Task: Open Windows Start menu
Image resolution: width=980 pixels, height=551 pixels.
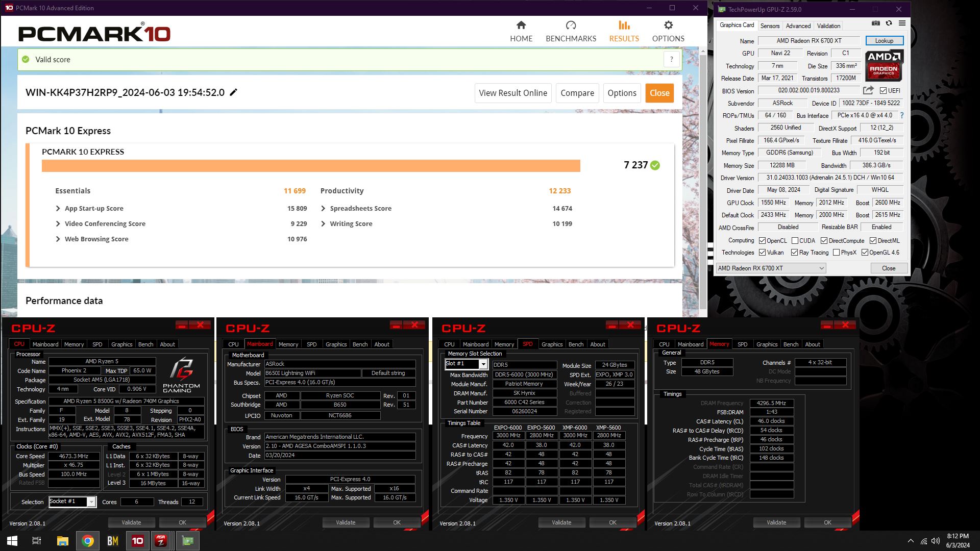Action: click(x=12, y=541)
